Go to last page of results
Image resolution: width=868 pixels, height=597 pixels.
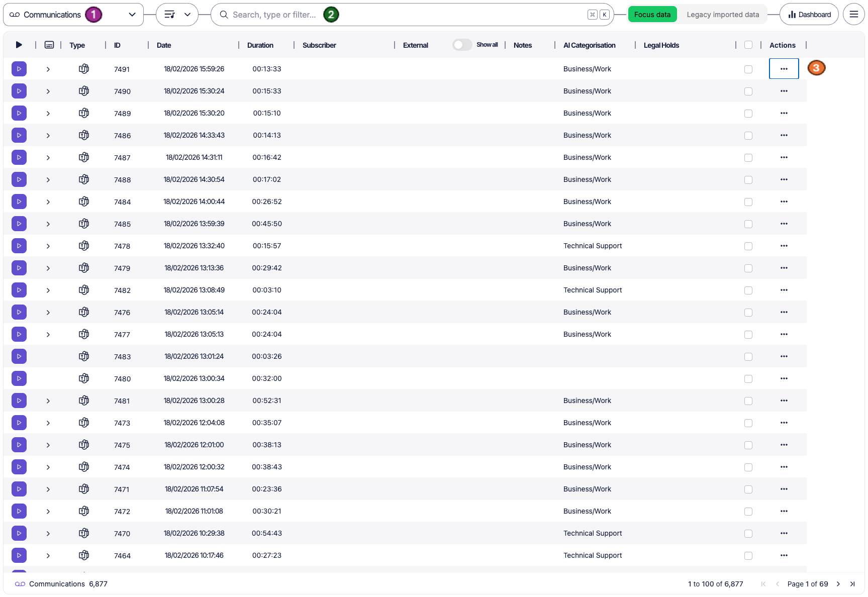coord(852,584)
